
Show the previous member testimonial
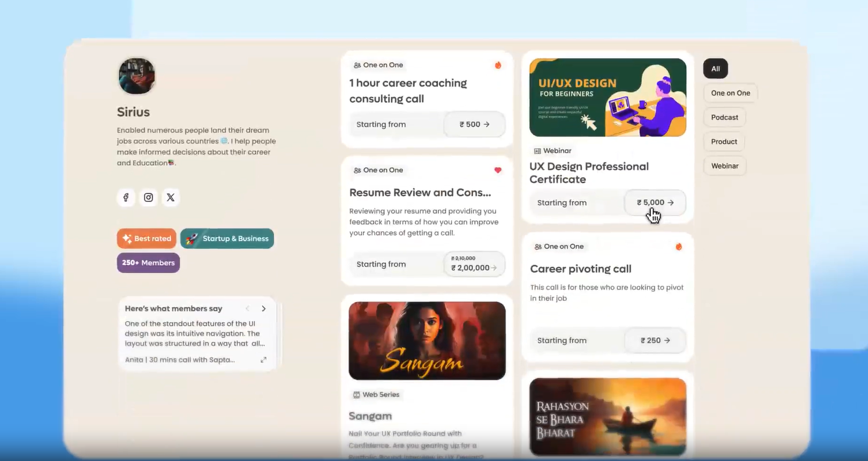click(247, 309)
